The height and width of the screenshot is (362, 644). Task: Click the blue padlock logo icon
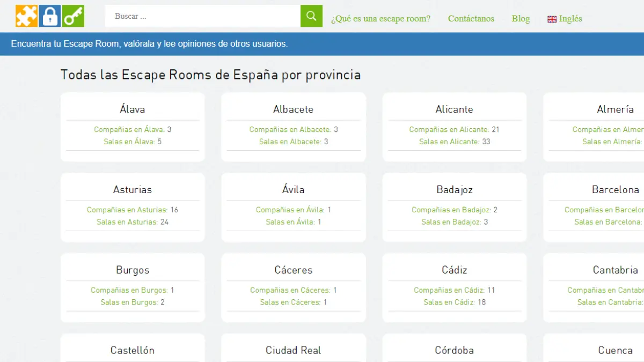coord(50,16)
